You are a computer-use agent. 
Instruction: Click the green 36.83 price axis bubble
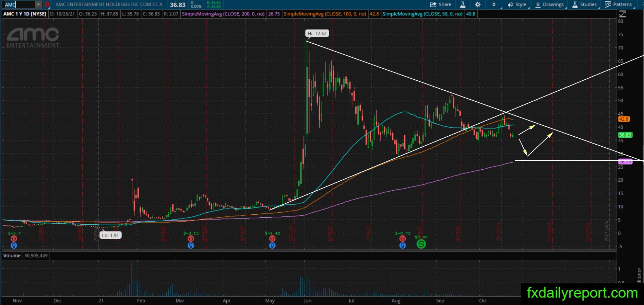pyautogui.click(x=625, y=135)
